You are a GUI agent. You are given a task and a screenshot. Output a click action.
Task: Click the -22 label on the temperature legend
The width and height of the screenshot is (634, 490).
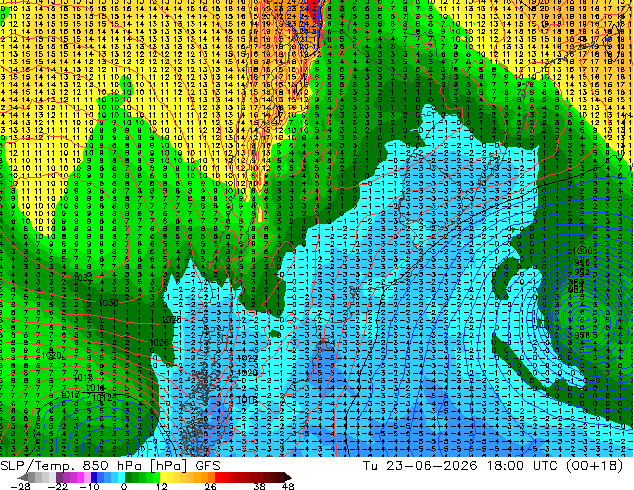click(x=58, y=486)
